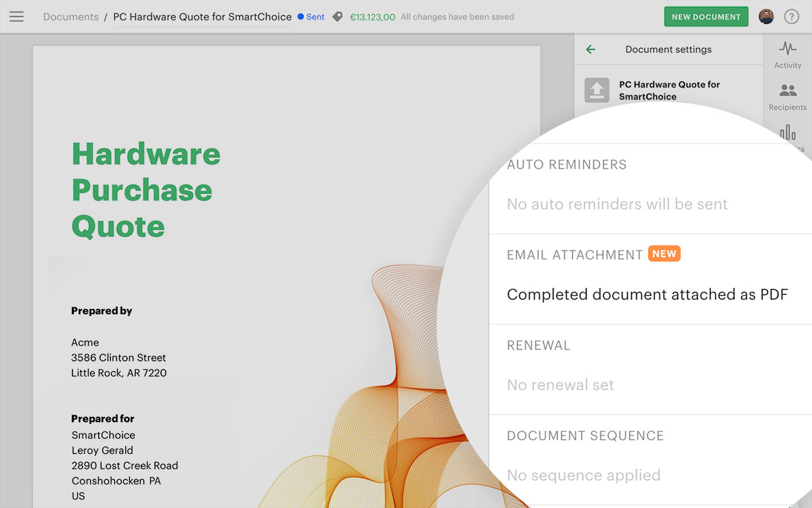Click the upload icon beside the document name
This screenshot has height=508, width=812.
tap(596, 90)
